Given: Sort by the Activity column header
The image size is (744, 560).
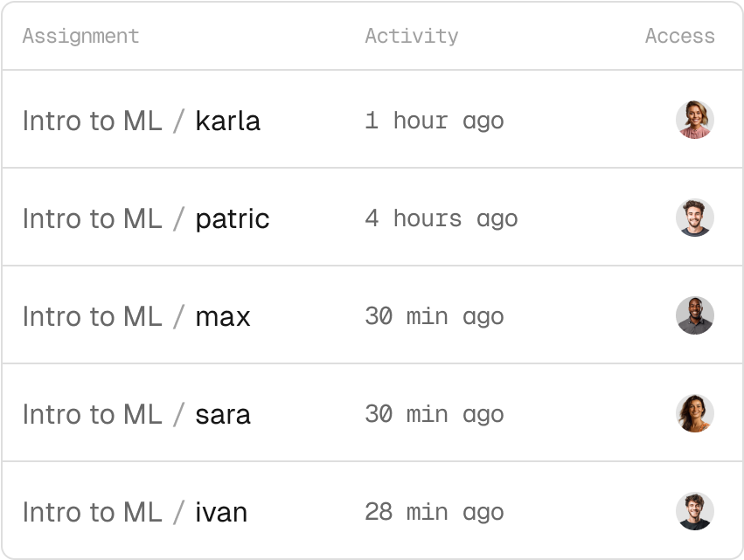Looking at the screenshot, I should click(411, 36).
